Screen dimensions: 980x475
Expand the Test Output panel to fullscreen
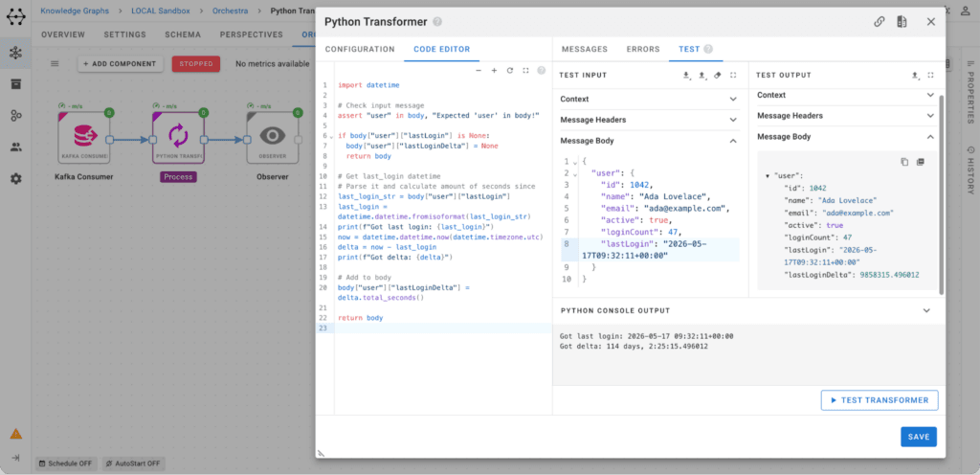930,75
